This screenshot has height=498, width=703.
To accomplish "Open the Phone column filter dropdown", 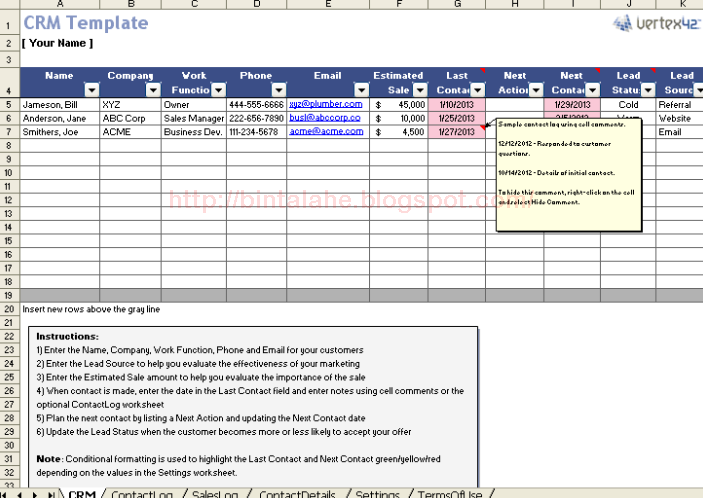I will [x=278, y=90].
